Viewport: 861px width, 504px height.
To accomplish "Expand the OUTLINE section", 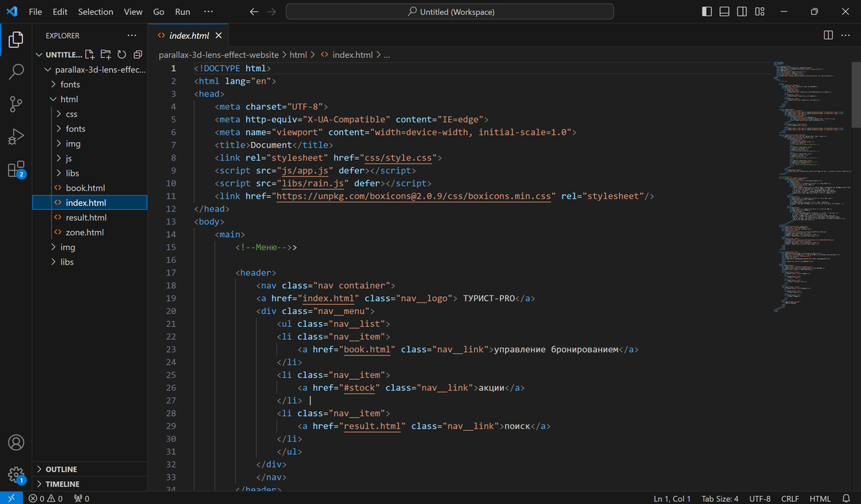I will (61, 469).
